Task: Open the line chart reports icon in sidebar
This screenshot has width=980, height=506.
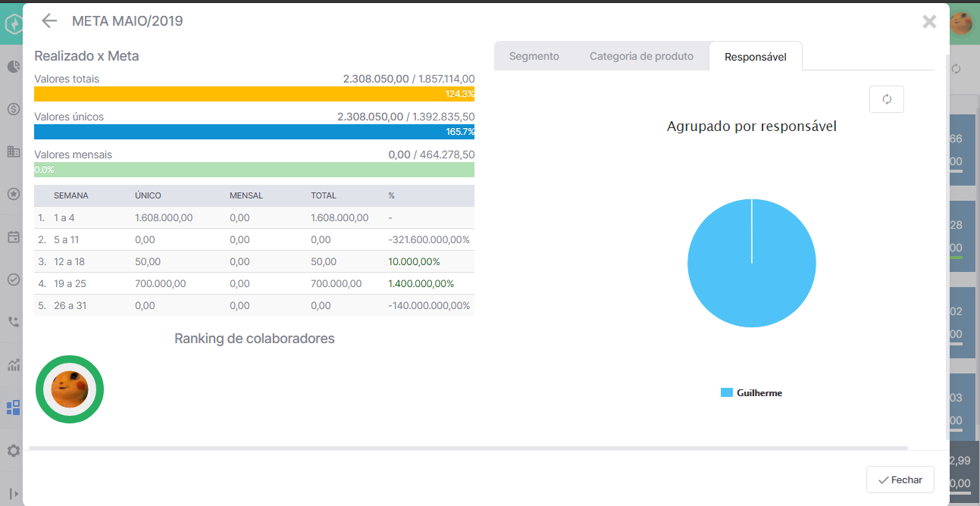Action: point(13,365)
